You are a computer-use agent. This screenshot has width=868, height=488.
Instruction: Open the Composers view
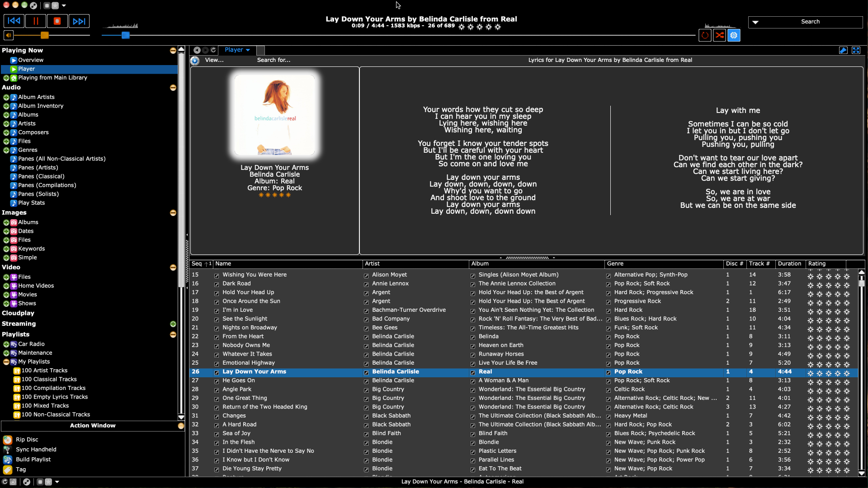(x=33, y=132)
